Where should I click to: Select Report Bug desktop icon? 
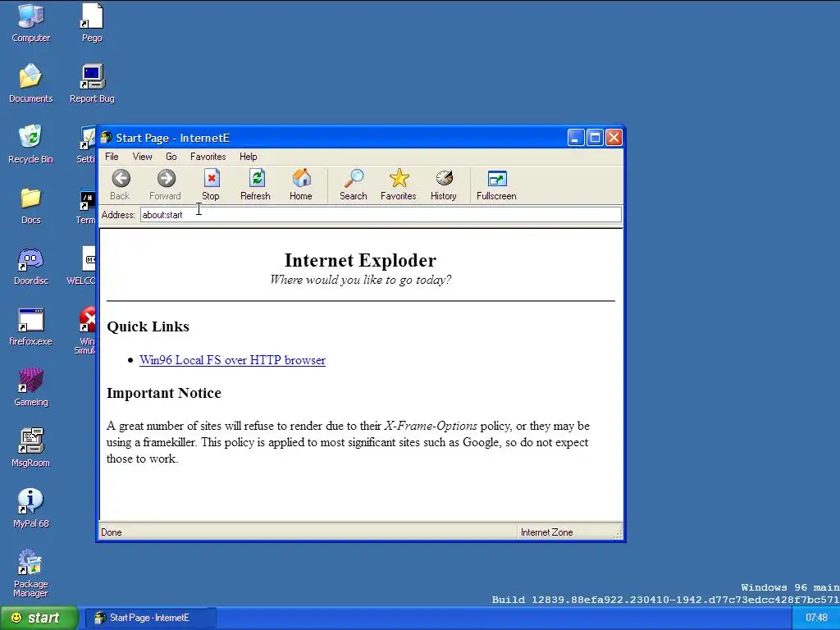[92, 84]
